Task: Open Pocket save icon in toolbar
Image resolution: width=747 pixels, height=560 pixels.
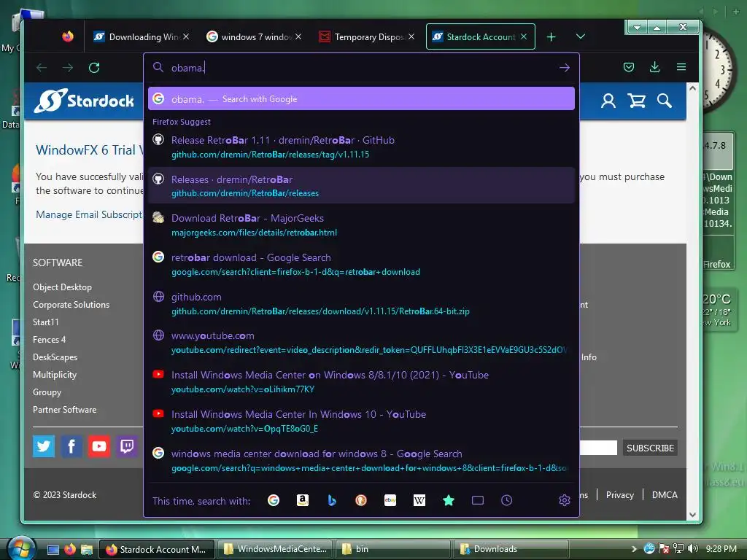Action: coord(629,67)
